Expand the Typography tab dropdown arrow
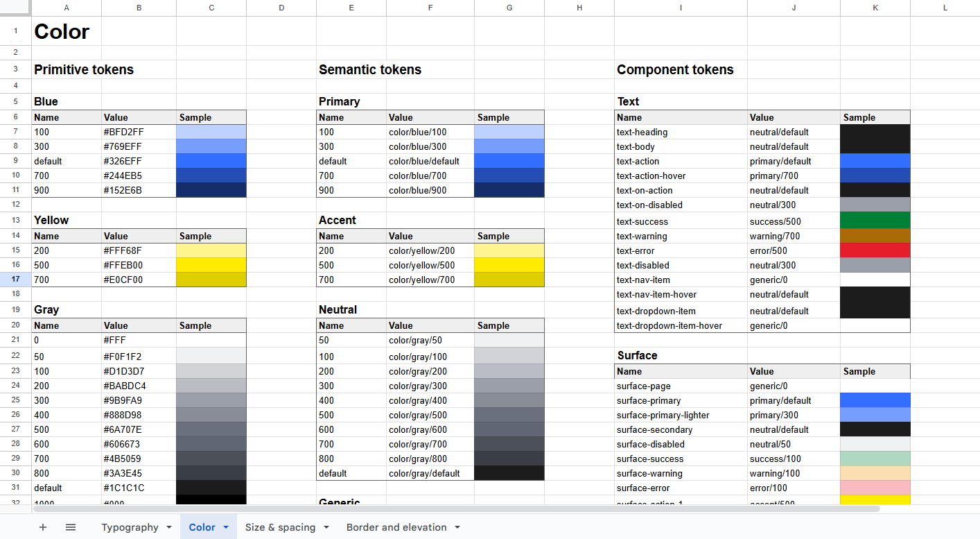 169,527
